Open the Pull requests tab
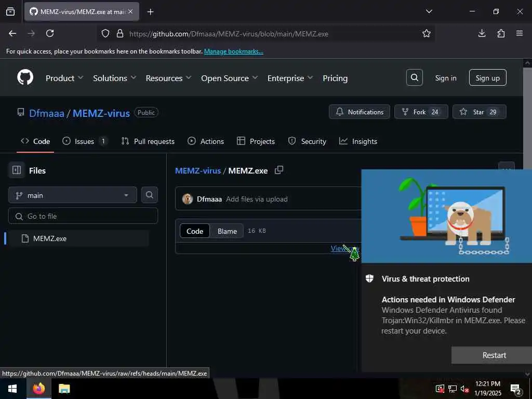 pyautogui.click(x=148, y=141)
